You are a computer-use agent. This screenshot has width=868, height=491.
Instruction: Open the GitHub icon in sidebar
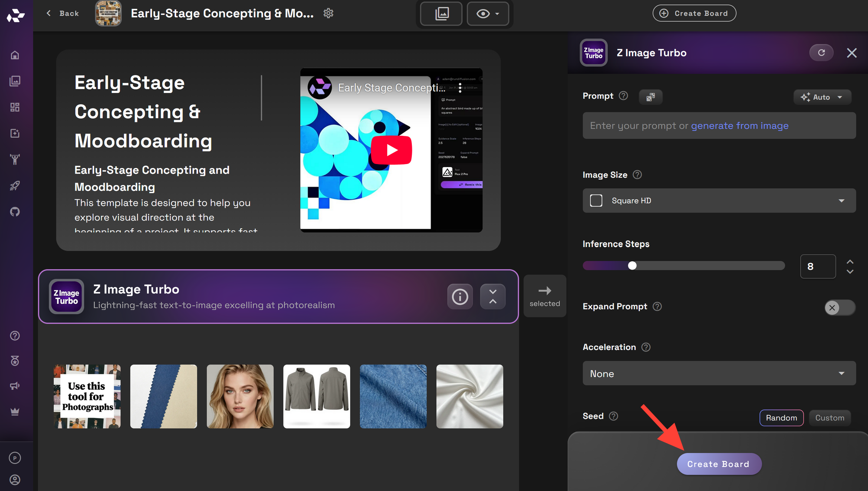coord(15,212)
